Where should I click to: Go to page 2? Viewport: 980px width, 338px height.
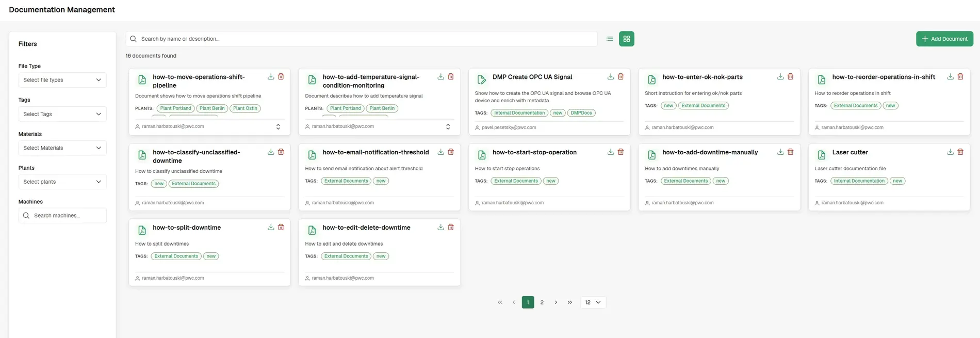coord(542,302)
